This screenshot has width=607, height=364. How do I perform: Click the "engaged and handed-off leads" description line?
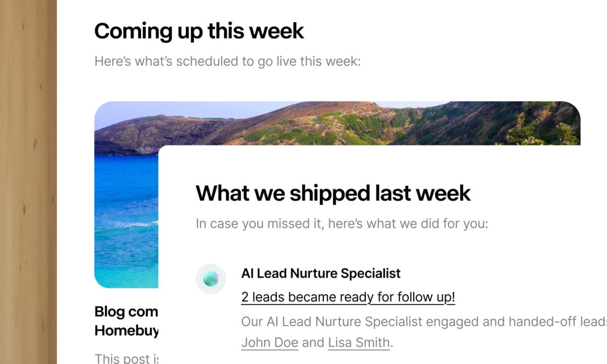click(423, 322)
